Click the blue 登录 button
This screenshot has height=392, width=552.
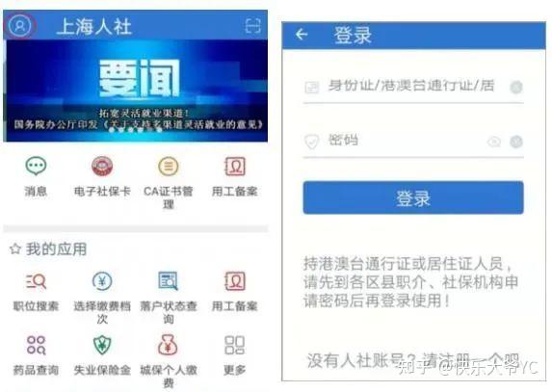[413, 197]
